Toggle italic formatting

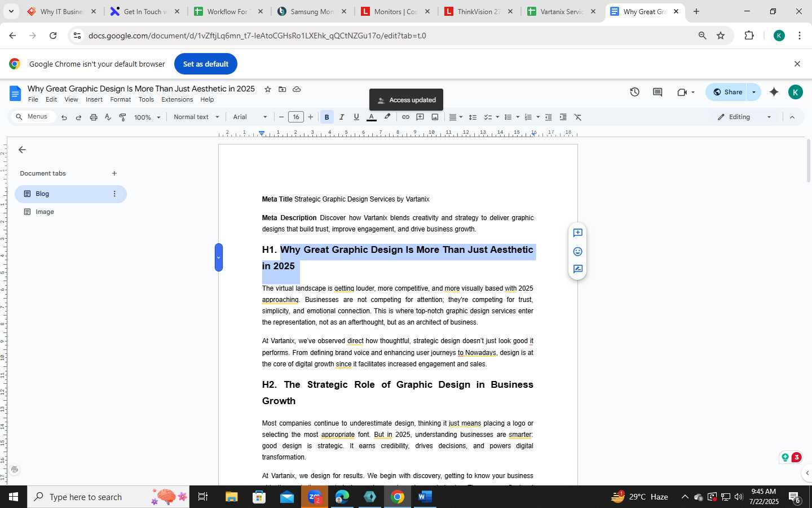click(x=342, y=117)
